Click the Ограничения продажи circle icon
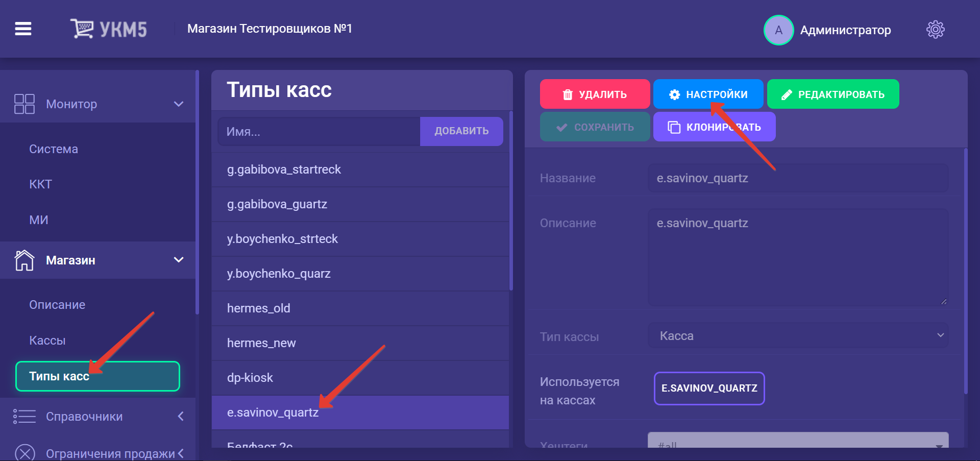 point(24,453)
